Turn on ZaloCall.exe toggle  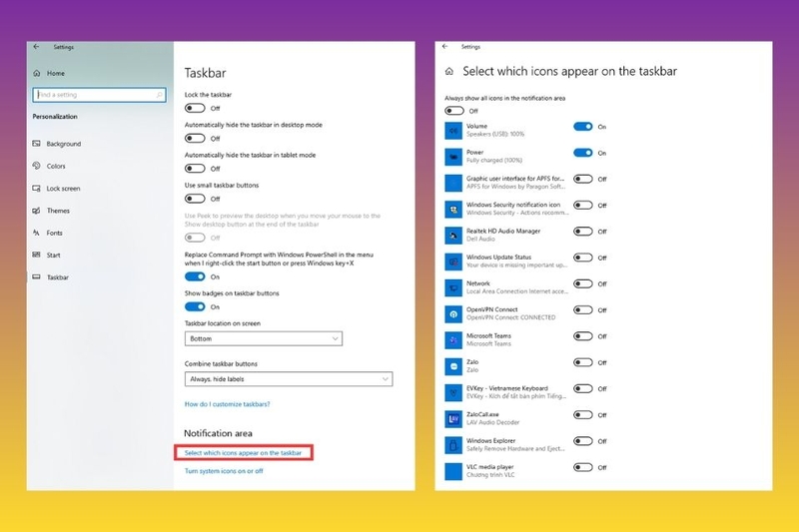tap(583, 415)
